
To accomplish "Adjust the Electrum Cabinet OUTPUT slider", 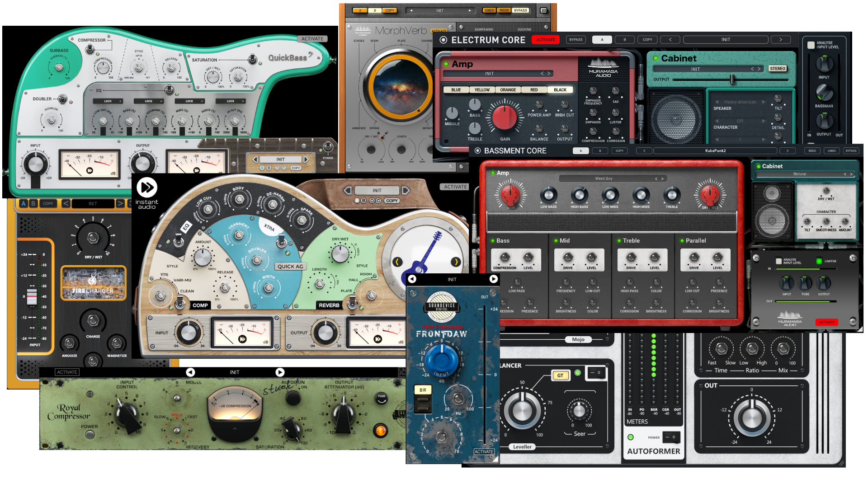I will point(732,80).
